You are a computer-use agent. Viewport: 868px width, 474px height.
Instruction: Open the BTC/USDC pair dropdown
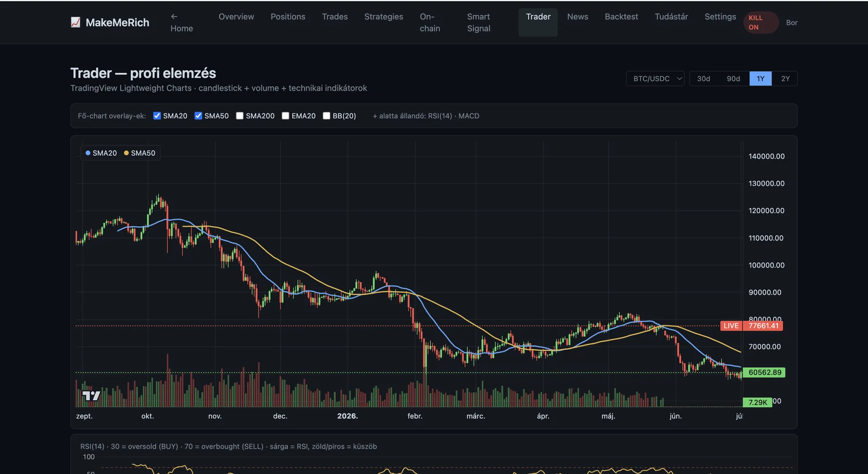pyautogui.click(x=655, y=79)
